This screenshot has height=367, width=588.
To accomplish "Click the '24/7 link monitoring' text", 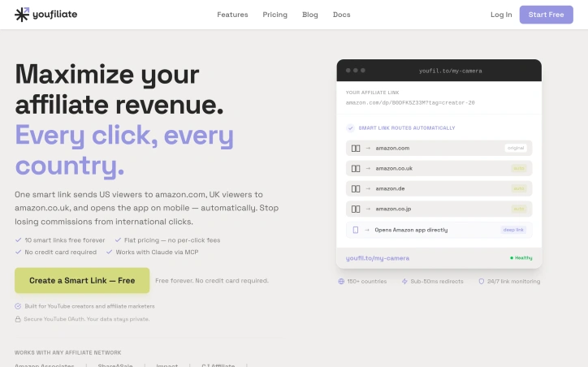I will [x=514, y=282].
